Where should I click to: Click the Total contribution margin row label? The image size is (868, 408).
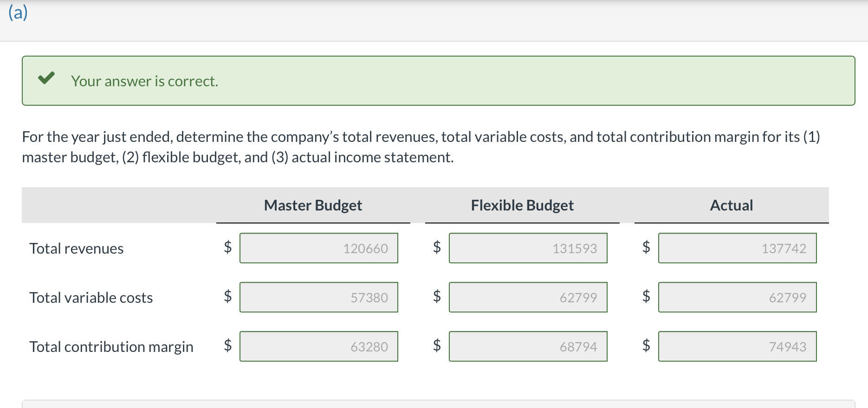(x=111, y=347)
